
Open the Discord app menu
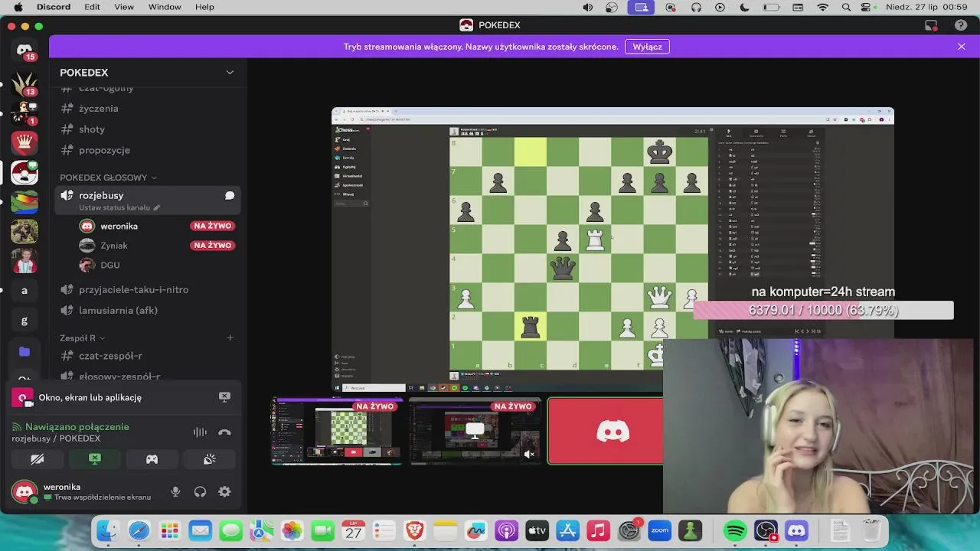coord(54,7)
